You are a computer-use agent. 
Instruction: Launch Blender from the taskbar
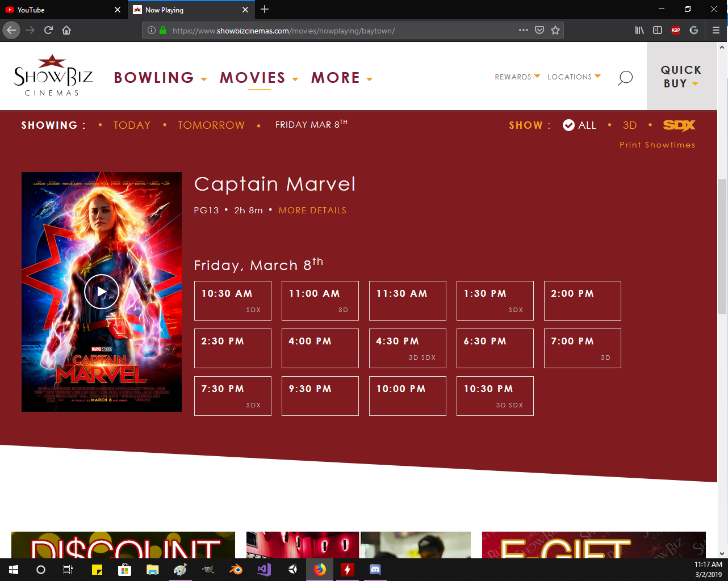click(236, 570)
